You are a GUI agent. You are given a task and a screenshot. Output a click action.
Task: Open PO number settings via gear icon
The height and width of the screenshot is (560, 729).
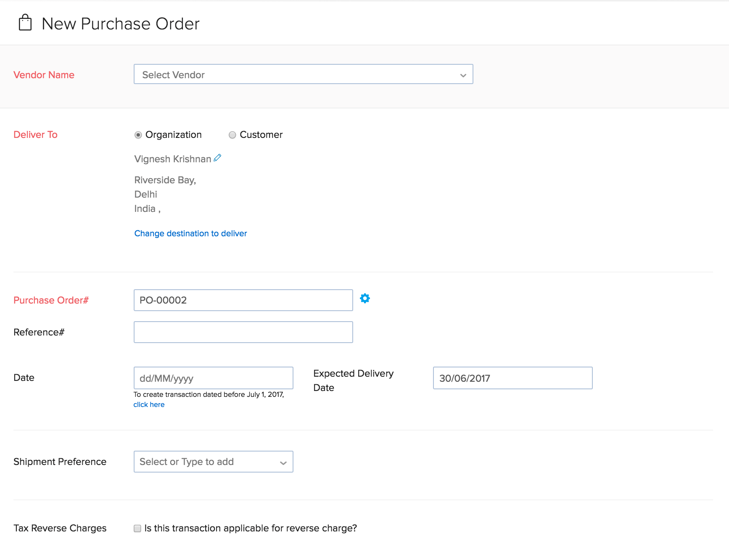tap(365, 298)
